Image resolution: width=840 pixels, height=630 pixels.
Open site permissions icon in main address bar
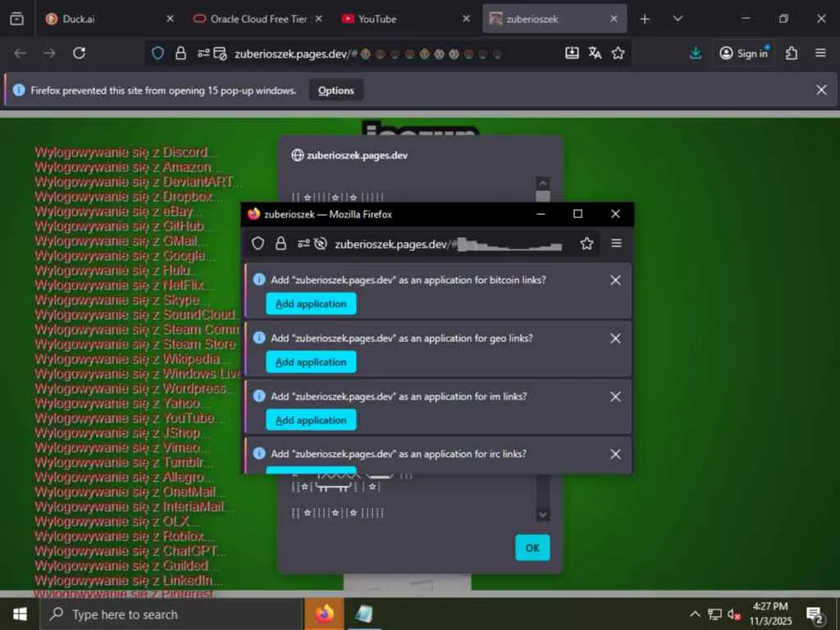click(203, 53)
